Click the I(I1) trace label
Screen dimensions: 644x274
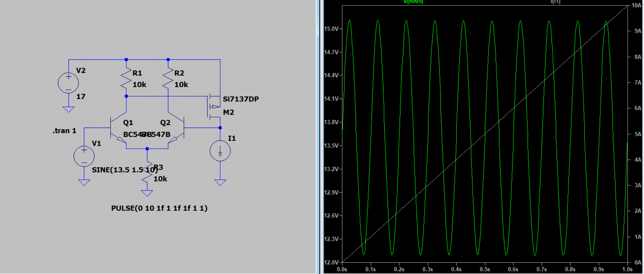pos(555,2)
